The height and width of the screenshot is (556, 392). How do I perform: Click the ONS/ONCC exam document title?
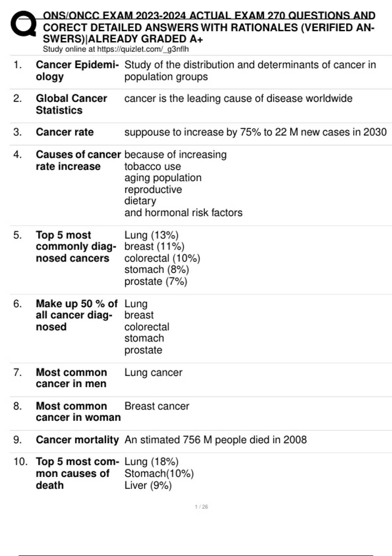209,27
